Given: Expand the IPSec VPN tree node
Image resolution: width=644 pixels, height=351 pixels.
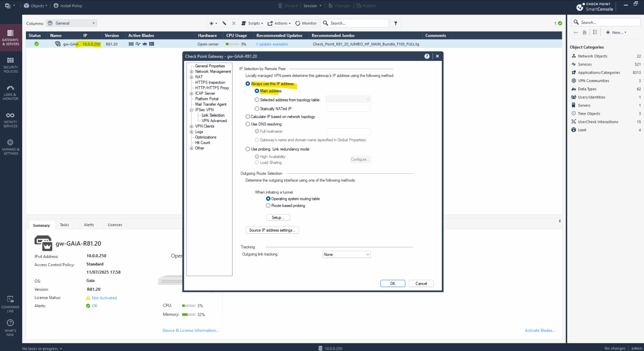Looking at the screenshot, I should (x=192, y=110).
